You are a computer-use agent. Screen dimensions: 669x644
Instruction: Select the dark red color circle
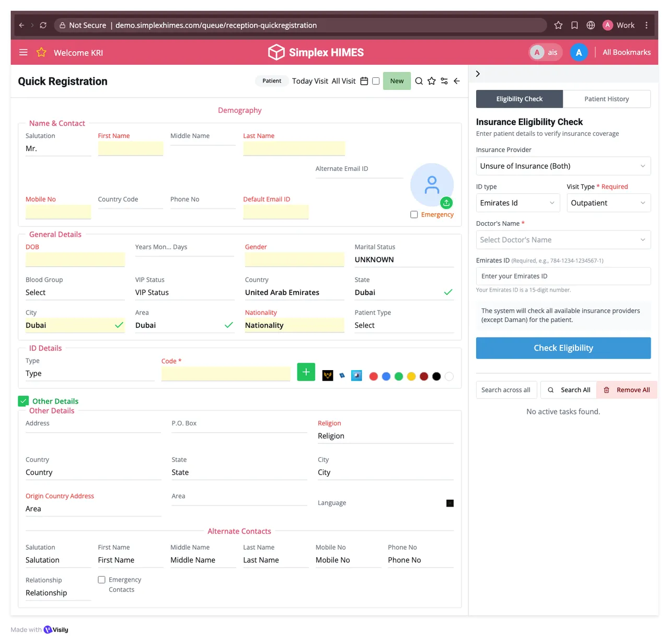pos(424,376)
